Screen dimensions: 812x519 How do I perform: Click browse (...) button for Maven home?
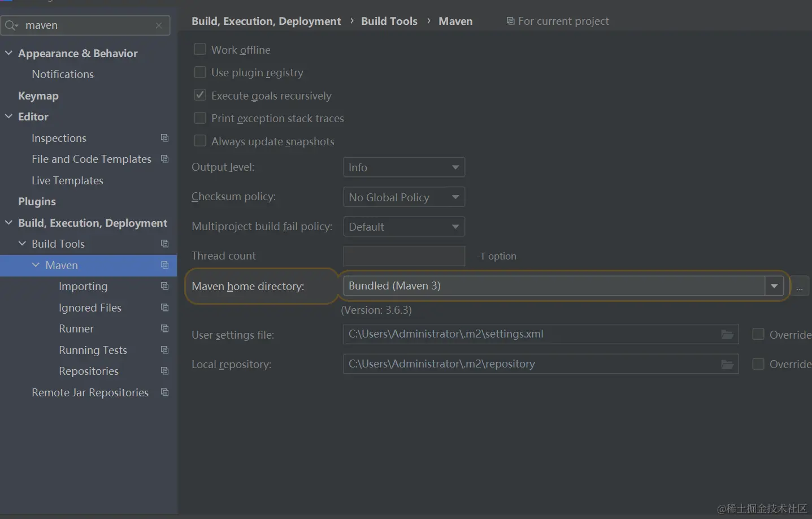[800, 287]
